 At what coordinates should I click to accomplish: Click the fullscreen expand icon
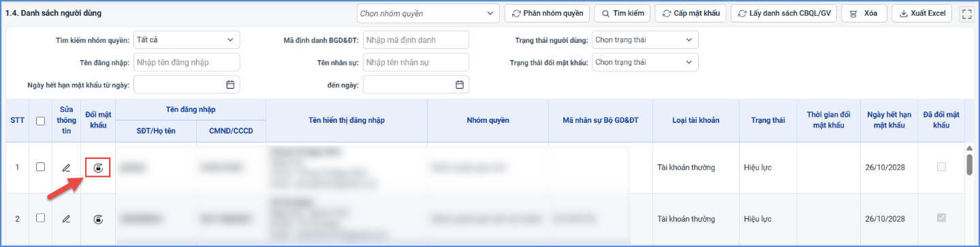tap(966, 14)
